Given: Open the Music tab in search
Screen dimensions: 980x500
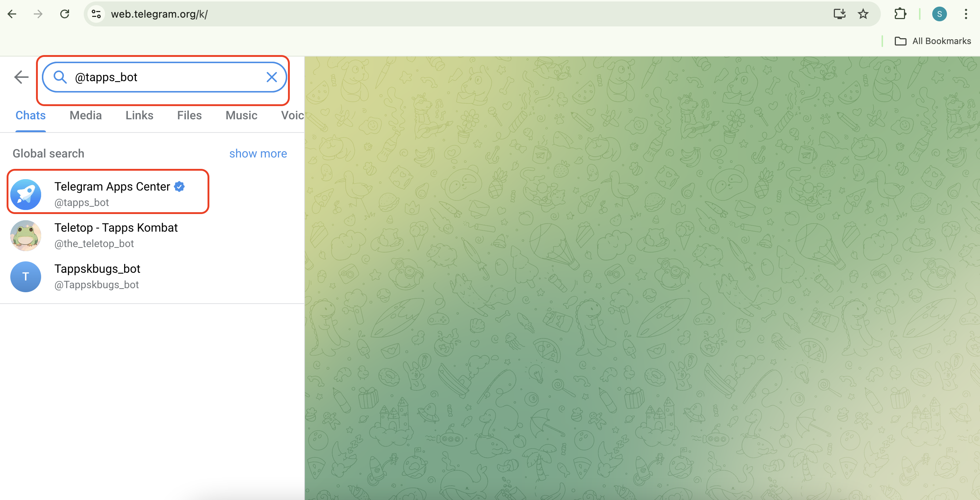Looking at the screenshot, I should click(x=241, y=115).
